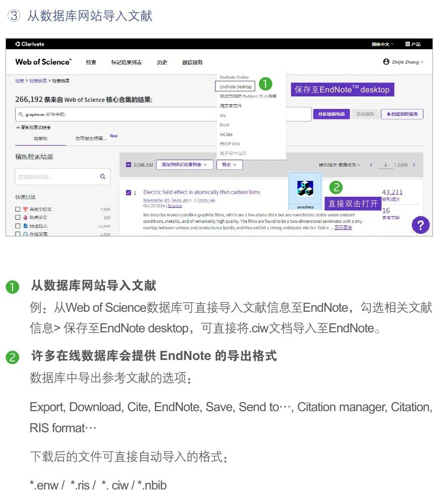Check the 综述论文 filter checkbox
Image resolution: width=441 pixels, height=504 pixels.
(x=18, y=226)
